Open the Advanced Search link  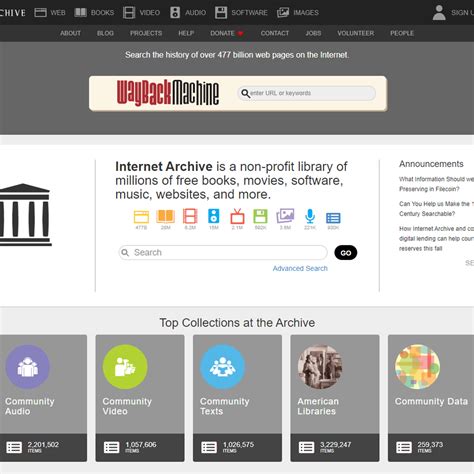pos(300,268)
